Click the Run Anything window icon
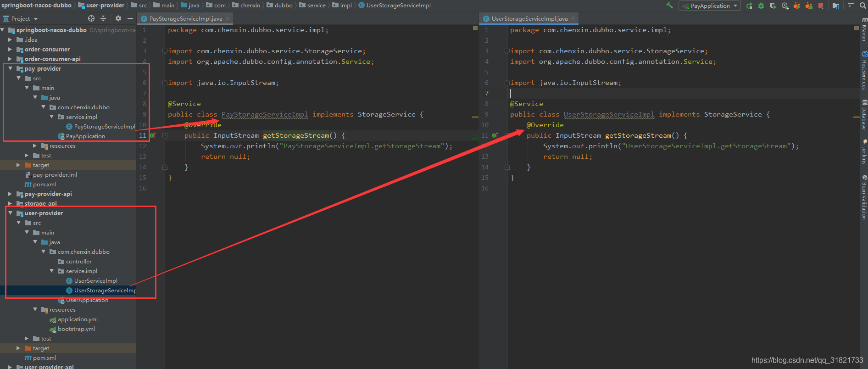The height and width of the screenshot is (369, 868). pyautogui.click(x=851, y=6)
